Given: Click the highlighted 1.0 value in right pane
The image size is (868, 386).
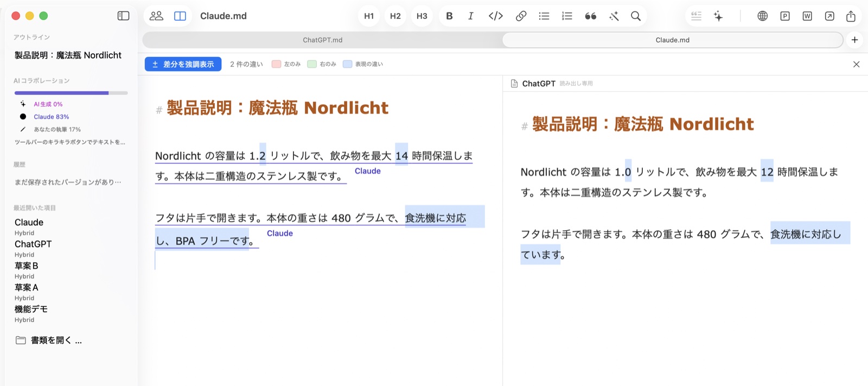Looking at the screenshot, I should pos(628,172).
